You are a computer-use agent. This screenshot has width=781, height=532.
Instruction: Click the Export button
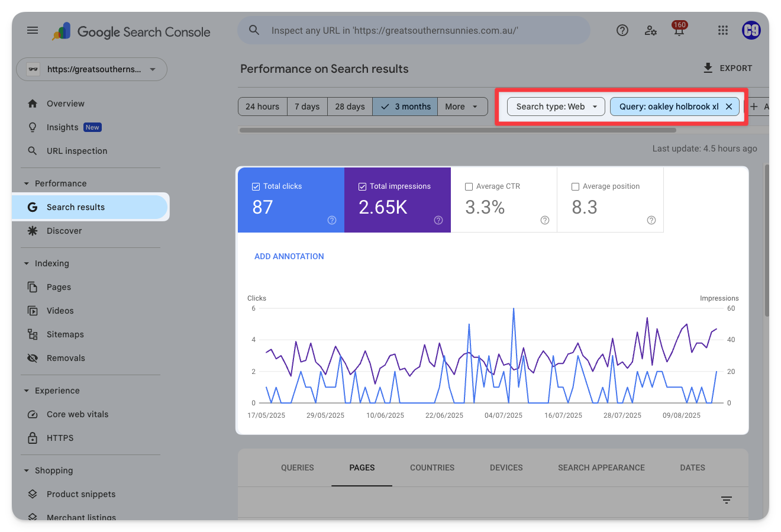tap(727, 68)
